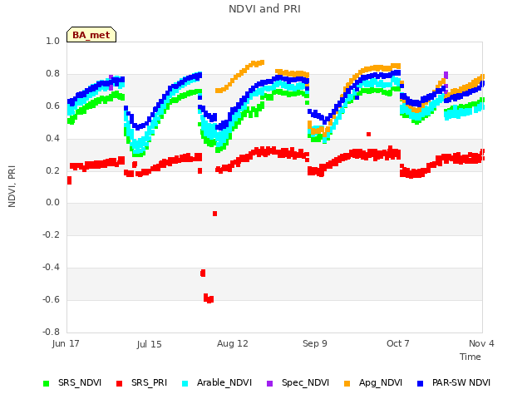This screenshot has width=532, height=399.
Task: Click the isolated red point near 0.43
Action: (x=369, y=135)
